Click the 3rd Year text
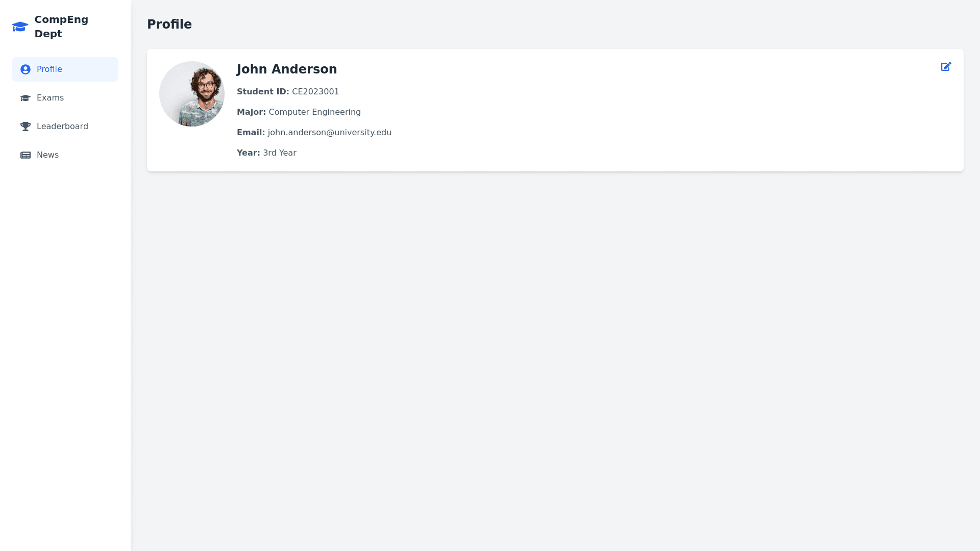980x551 pixels. pos(279,153)
